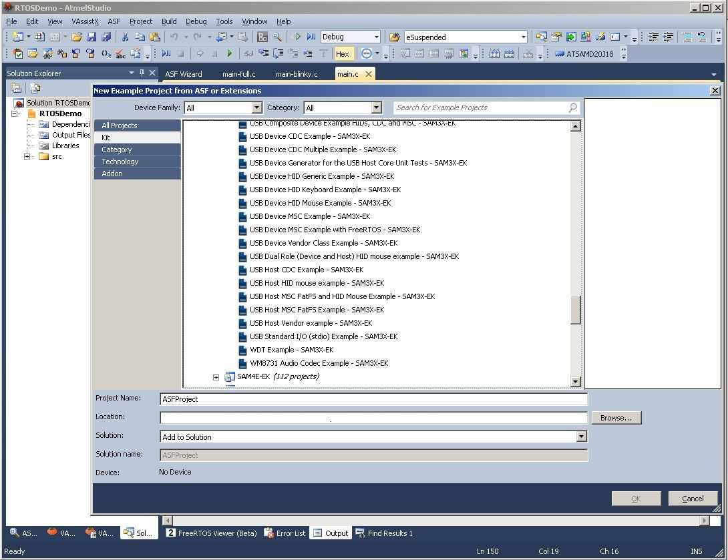728x560 pixels.
Task: Click the Save All toolbar icon
Action: (x=106, y=37)
